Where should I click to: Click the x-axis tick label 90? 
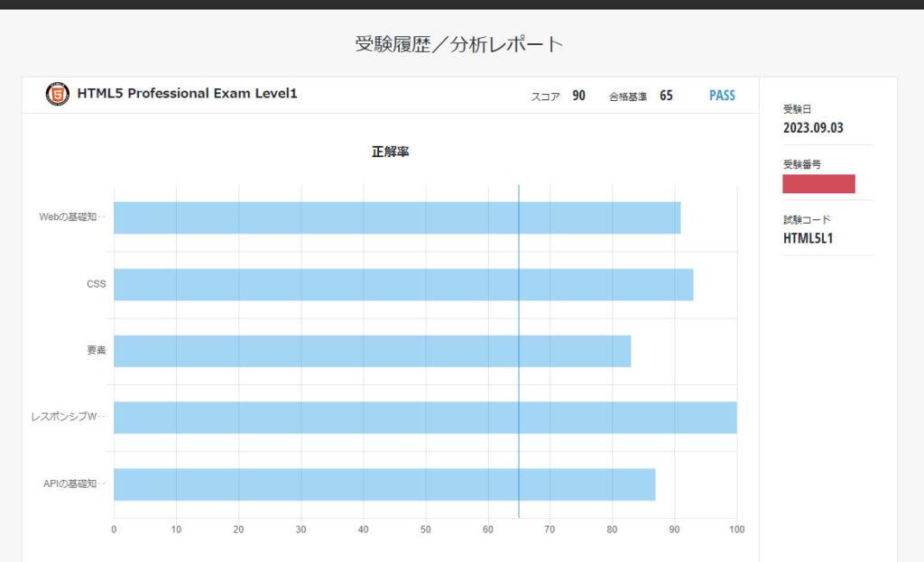(x=674, y=530)
